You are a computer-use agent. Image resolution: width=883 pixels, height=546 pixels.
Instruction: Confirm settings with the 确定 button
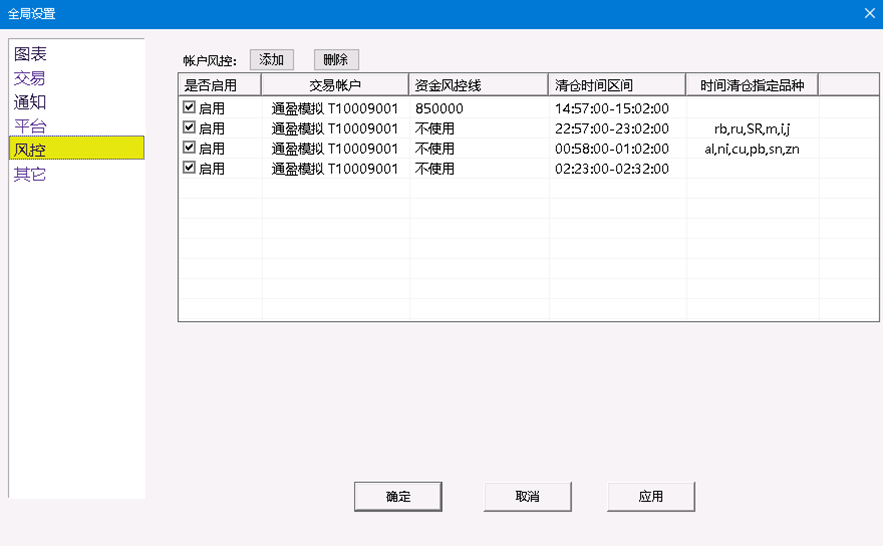point(398,496)
